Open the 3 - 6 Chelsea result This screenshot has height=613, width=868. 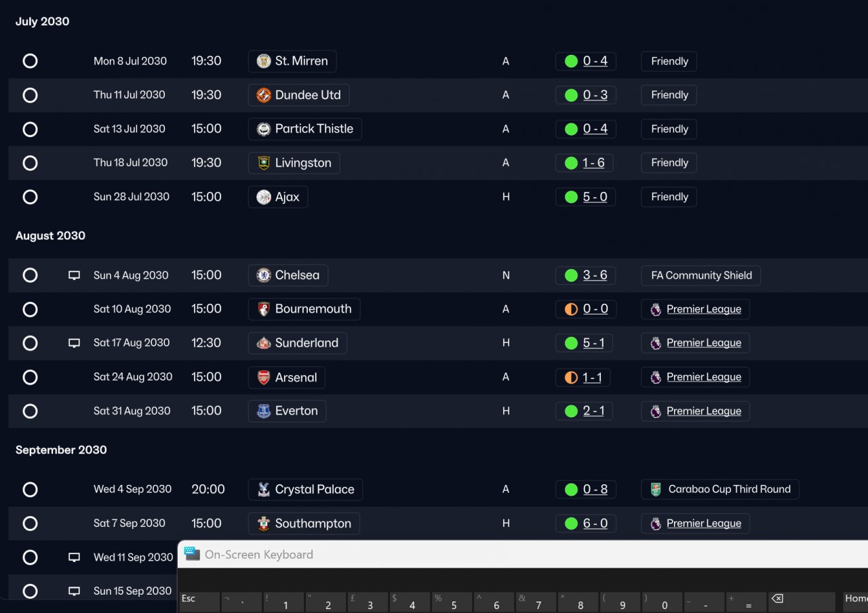[x=595, y=275]
